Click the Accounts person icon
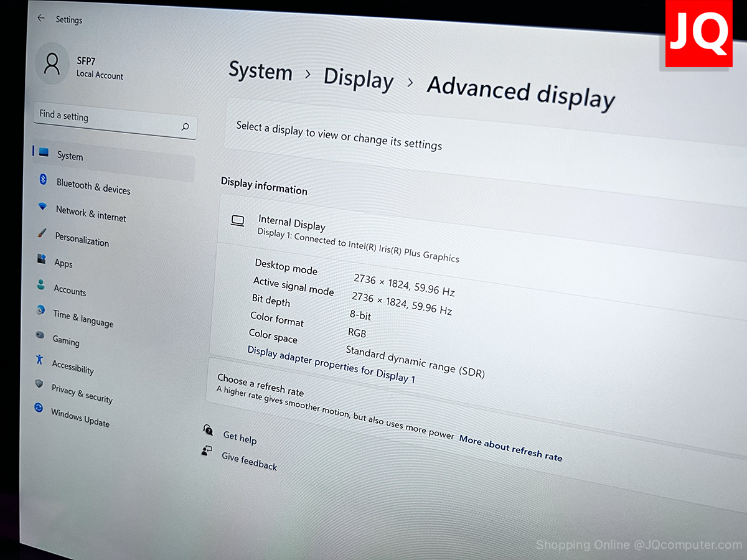 pyautogui.click(x=41, y=284)
